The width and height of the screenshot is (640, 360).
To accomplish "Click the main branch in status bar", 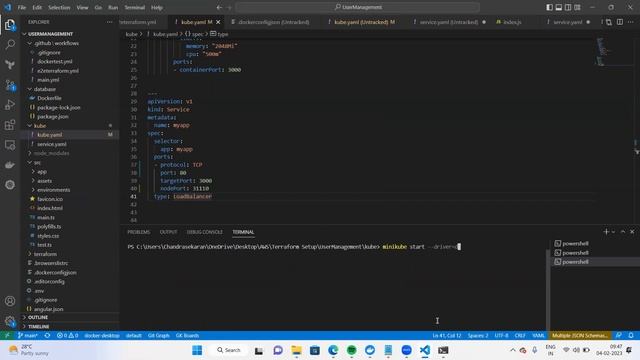I will coord(27,336).
